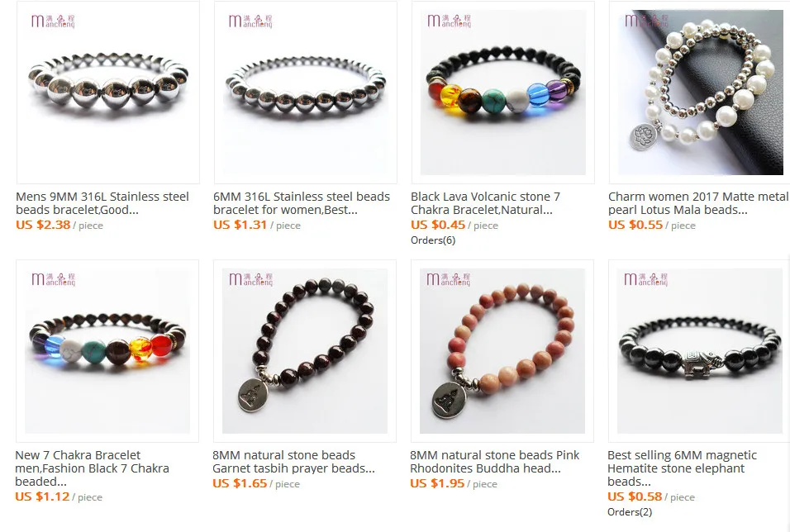This screenshot has height=532, width=790.
Task: View the pearl Lotus Mala beads photo
Action: 699,93
